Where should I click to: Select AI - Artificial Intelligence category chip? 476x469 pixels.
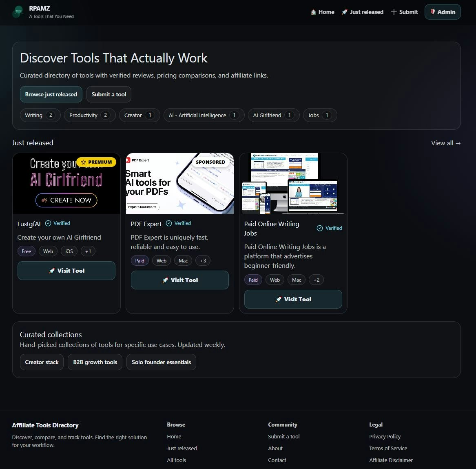tap(204, 115)
